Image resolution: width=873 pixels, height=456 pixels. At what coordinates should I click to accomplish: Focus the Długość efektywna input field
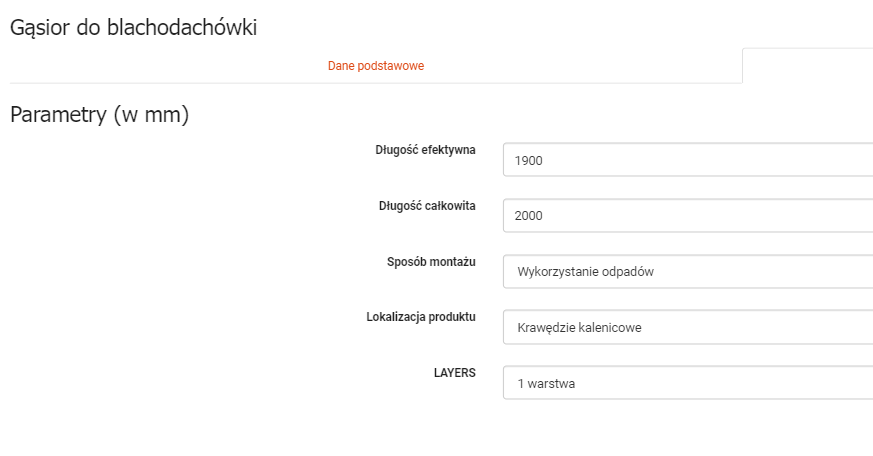(x=688, y=160)
